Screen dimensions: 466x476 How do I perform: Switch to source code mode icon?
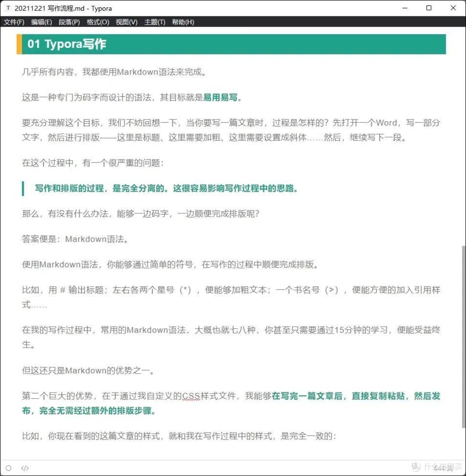[25, 468]
